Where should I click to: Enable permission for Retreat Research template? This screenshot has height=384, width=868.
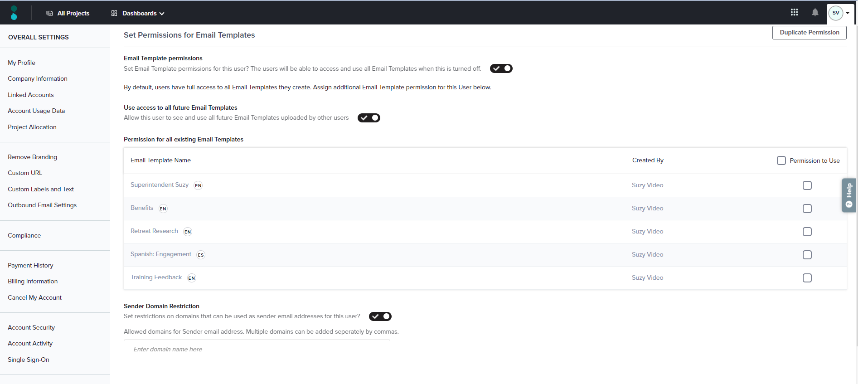807,232
